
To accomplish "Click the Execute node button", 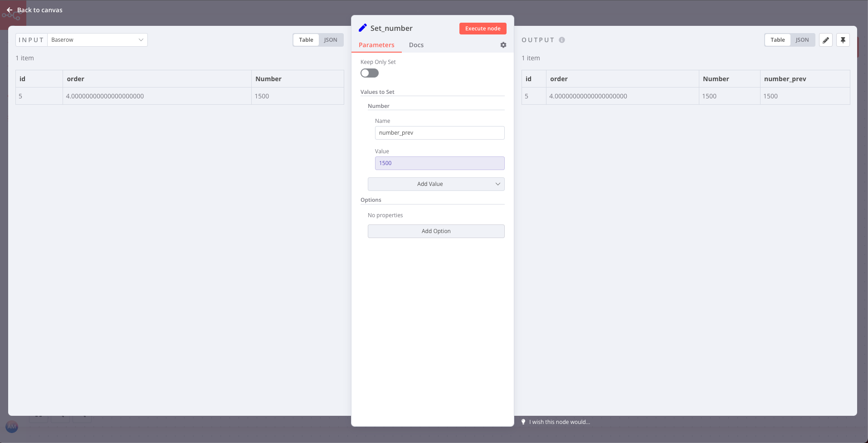I will pos(483,29).
